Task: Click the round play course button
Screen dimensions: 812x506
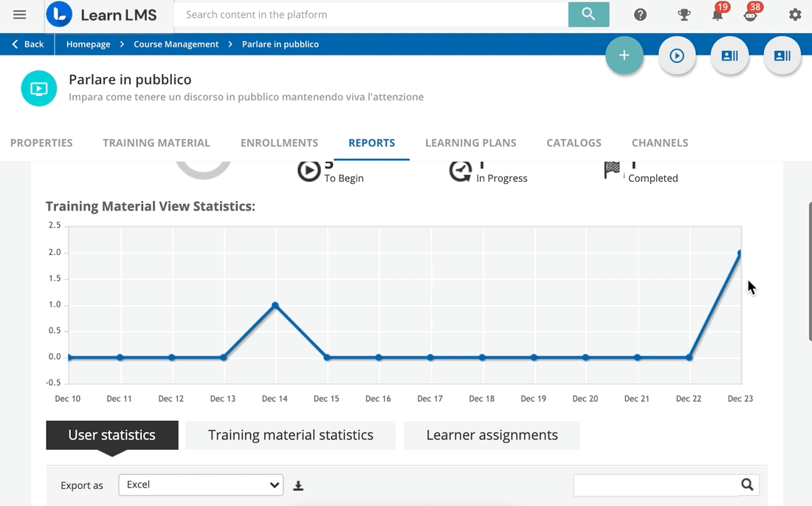Action: coord(677,56)
